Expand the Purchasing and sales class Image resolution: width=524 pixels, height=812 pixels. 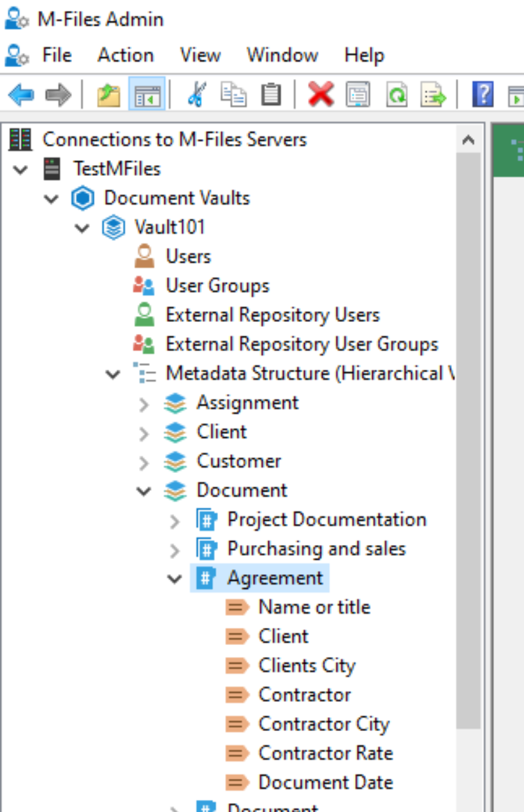(175, 551)
